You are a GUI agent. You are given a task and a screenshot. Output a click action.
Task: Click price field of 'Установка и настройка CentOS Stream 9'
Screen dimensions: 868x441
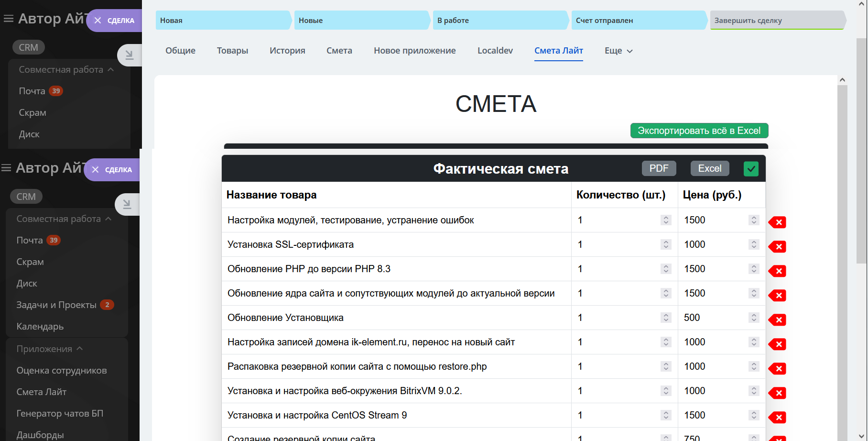point(721,415)
